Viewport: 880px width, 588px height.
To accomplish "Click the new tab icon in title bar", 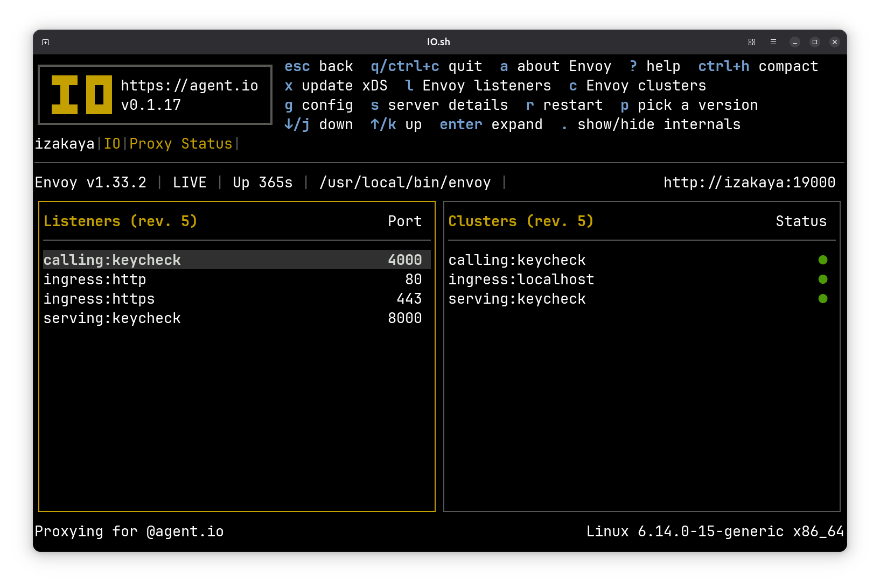I will coord(46,42).
